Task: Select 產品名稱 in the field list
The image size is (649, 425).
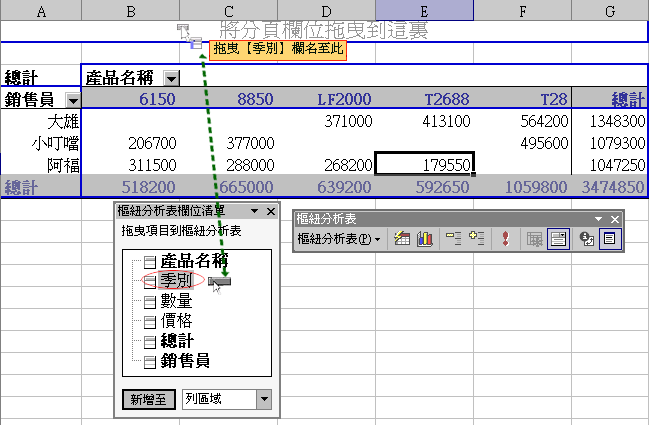Action: pos(194,261)
